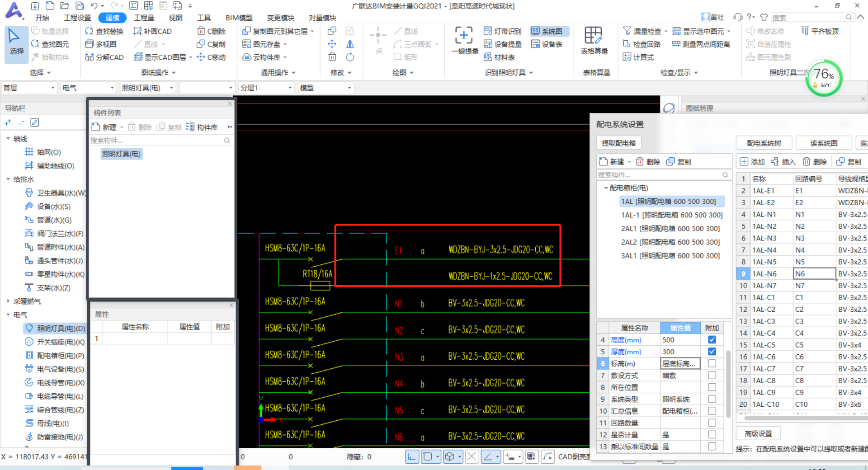Click the 配电系统树 button
This screenshot has height=470, width=868.
pyautogui.click(x=764, y=143)
